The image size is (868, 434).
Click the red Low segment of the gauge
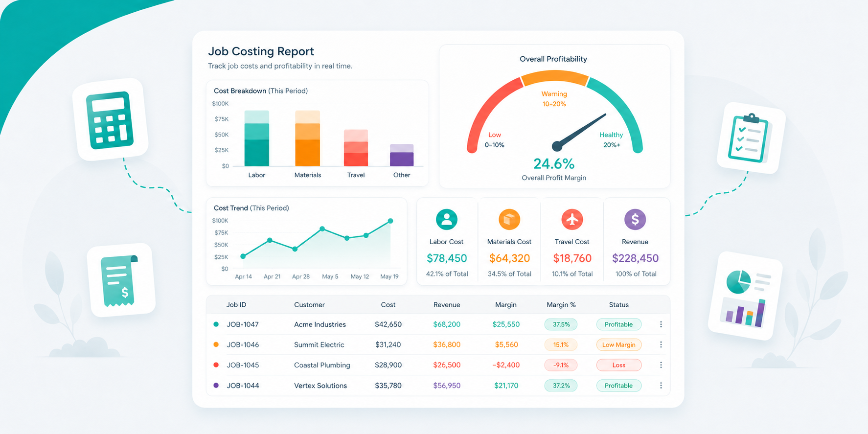coord(487,108)
